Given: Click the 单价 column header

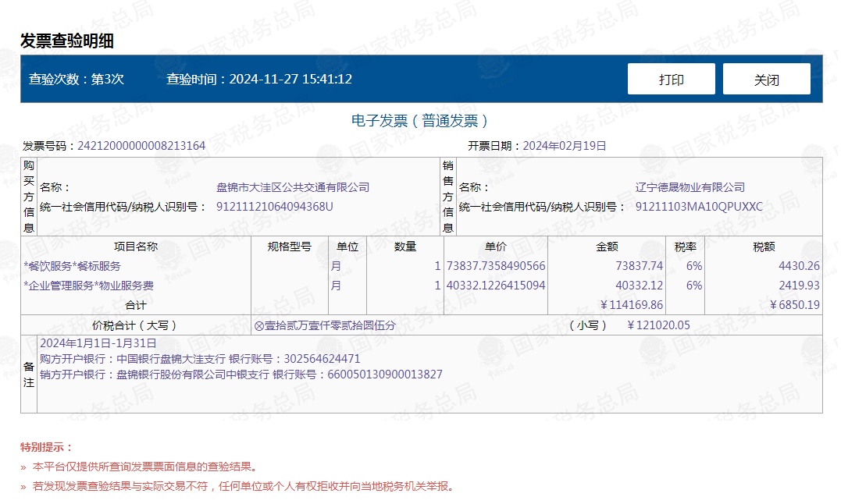Looking at the screenshot, I should [x=496, y=247].
